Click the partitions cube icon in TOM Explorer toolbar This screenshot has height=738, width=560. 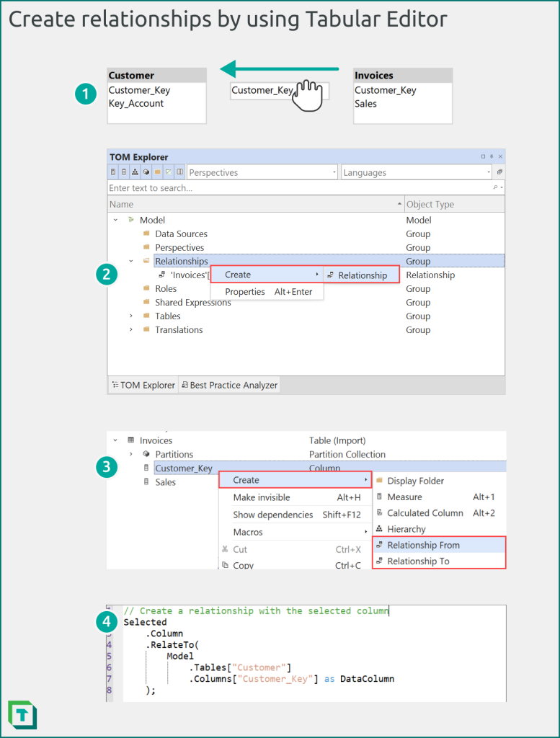[x=146, y=172]
